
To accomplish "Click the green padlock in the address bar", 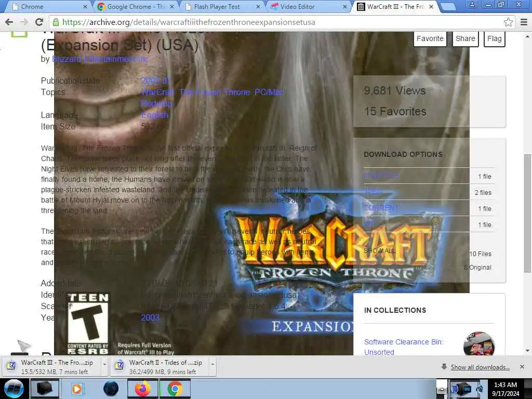I will pos(56,22).
